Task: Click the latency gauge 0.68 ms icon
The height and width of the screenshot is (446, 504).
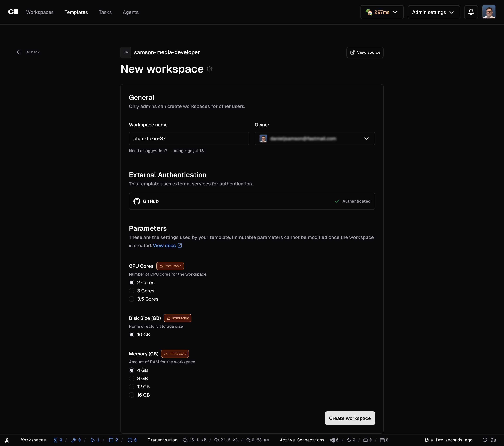Action: (x=248, y=440)
